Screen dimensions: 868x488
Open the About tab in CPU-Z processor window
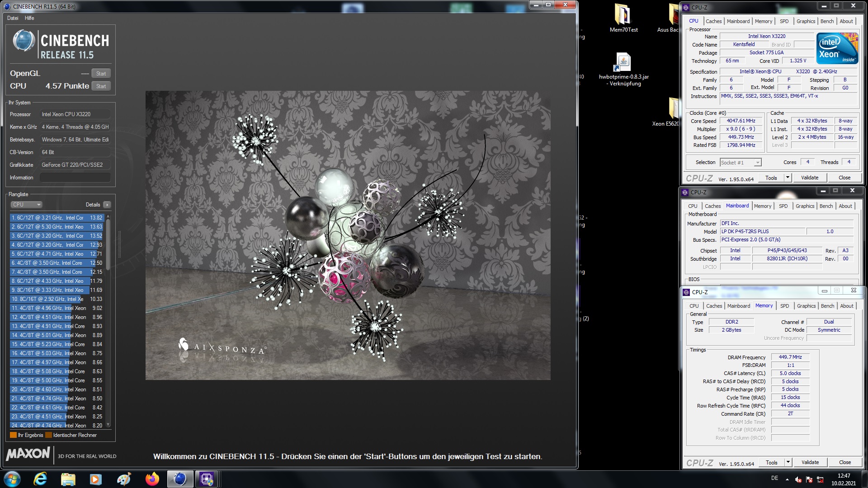846,21
